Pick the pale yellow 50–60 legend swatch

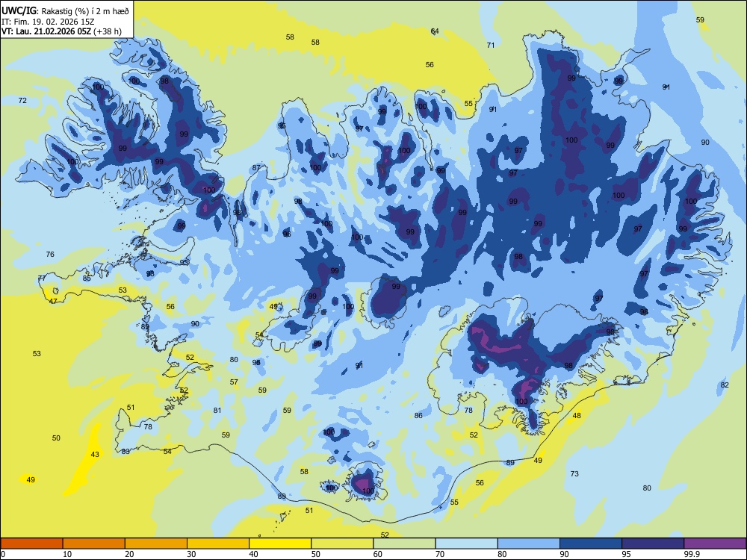pyautogui.click(x=342, y=544)
